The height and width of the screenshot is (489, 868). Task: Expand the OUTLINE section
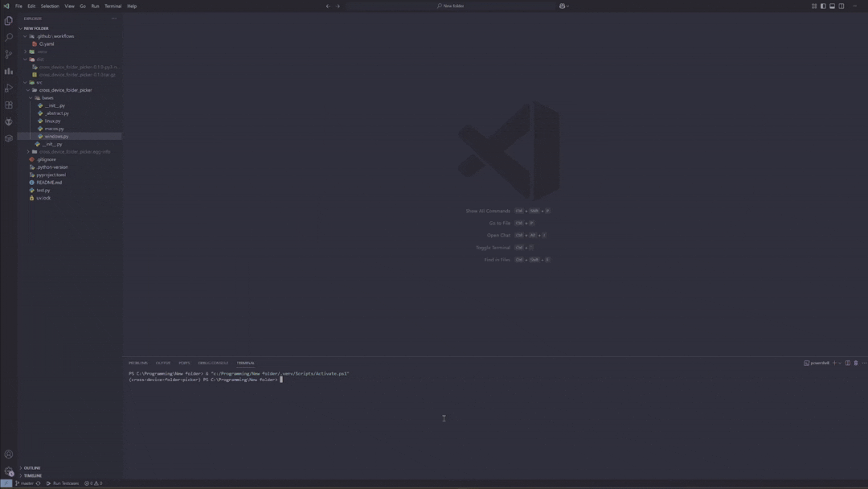pos(32,467)
